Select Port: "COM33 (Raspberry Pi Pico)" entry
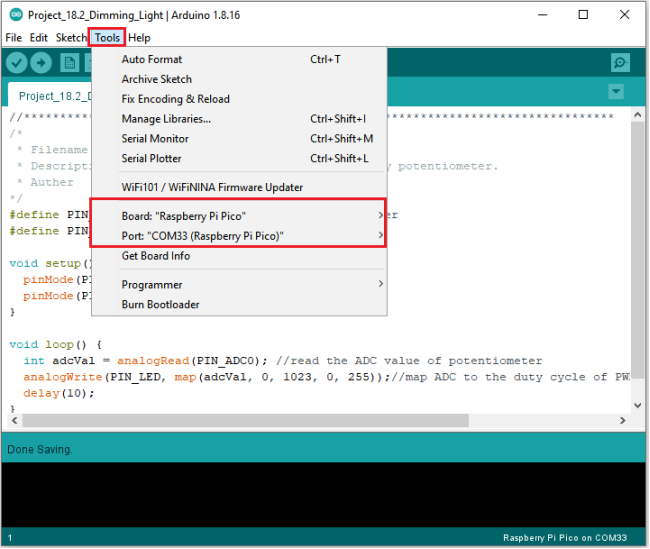 (x=239, y=236)
